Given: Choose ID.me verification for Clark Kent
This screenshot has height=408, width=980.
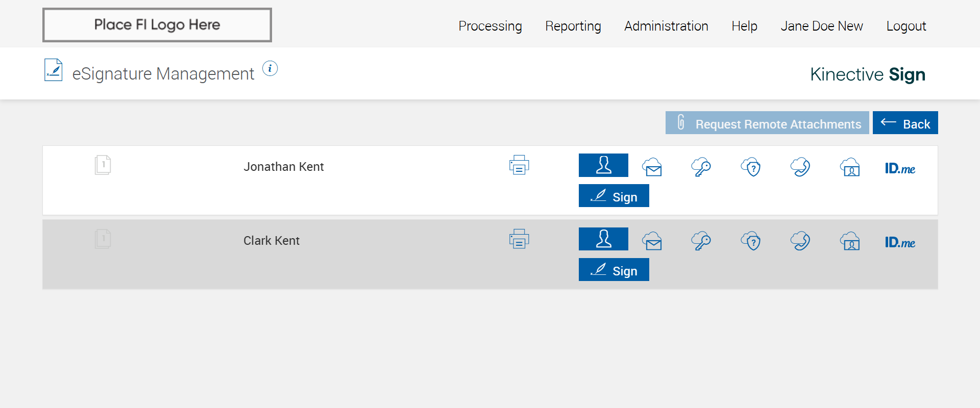Looking at the screenshot, I should pos(900,242).
